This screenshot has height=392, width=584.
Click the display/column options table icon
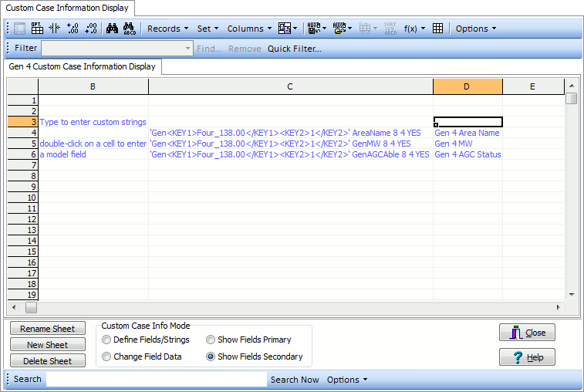tap(37, 29)
